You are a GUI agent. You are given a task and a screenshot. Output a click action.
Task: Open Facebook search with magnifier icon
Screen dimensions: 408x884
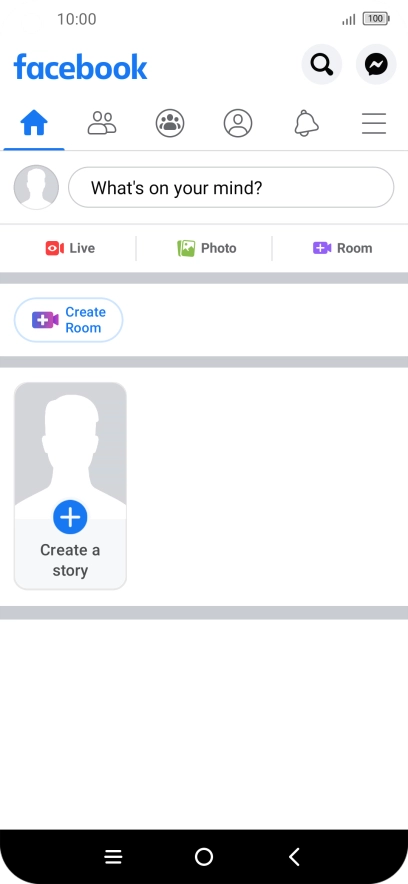click(322, 65)
